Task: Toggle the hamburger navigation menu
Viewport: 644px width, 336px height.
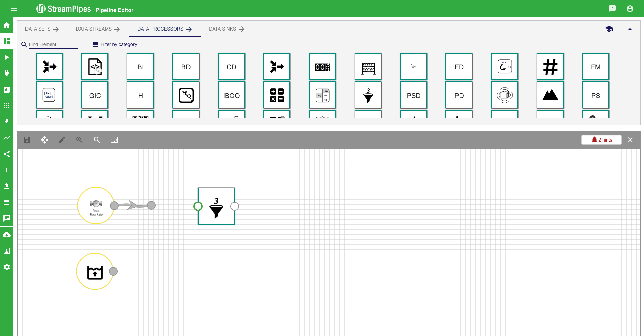Action: 14,9
